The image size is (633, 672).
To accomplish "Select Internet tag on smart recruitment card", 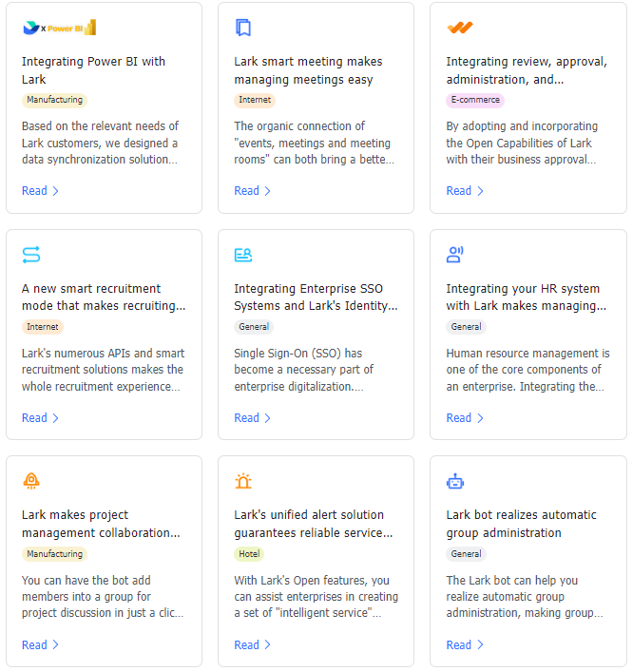I will pyautogui.click(x=42, y=327).
